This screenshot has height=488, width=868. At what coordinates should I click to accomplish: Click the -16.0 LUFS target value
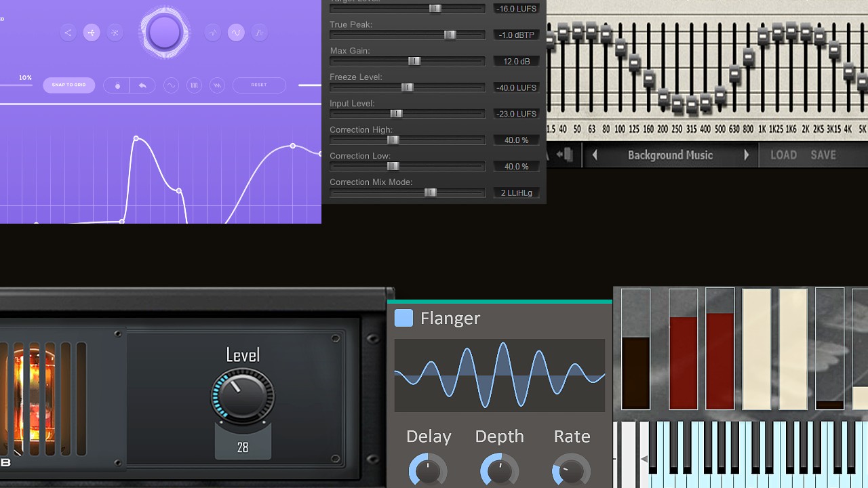point(516,9)
